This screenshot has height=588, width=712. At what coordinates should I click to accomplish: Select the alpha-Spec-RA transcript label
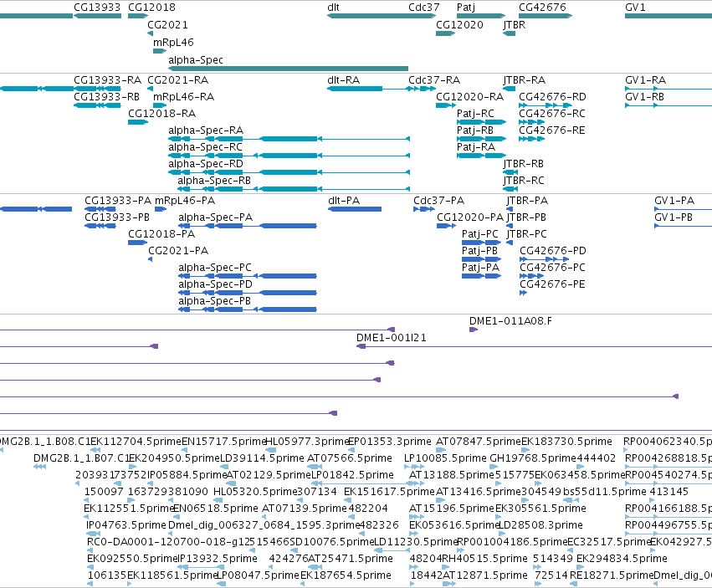pyautogui.click(x=206, y=130)
